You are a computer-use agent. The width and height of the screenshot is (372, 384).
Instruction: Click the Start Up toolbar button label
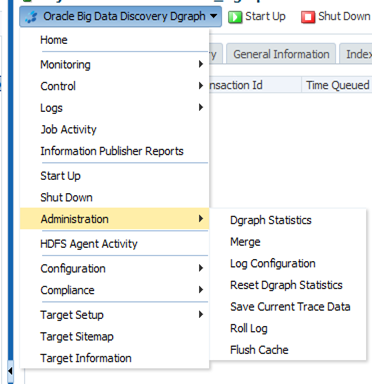tap(265, 16)
